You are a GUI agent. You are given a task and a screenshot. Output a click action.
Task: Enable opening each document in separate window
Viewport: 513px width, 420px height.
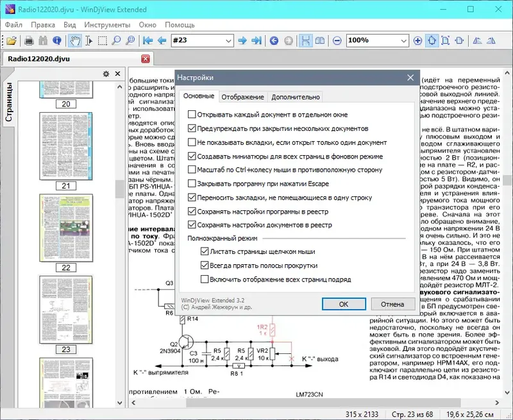point(192,115)
